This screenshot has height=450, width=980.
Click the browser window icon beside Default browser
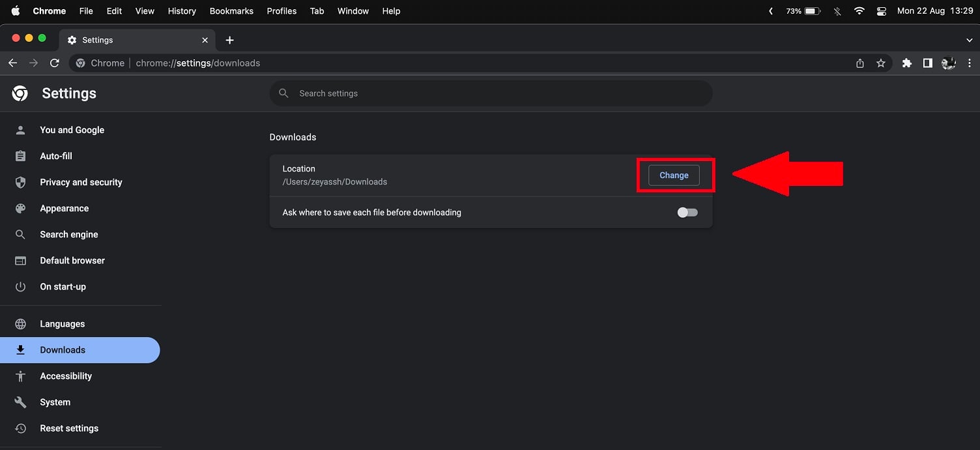[20, 260]
